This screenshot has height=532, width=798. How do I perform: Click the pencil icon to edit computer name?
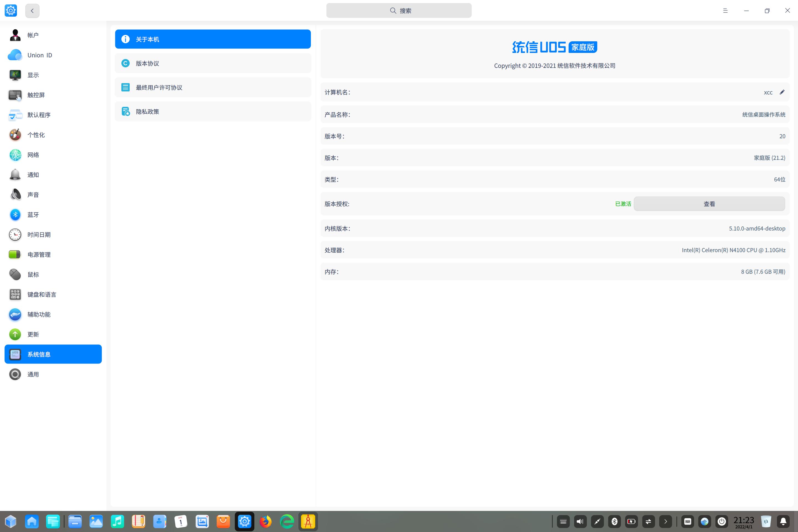coord(782,92)
